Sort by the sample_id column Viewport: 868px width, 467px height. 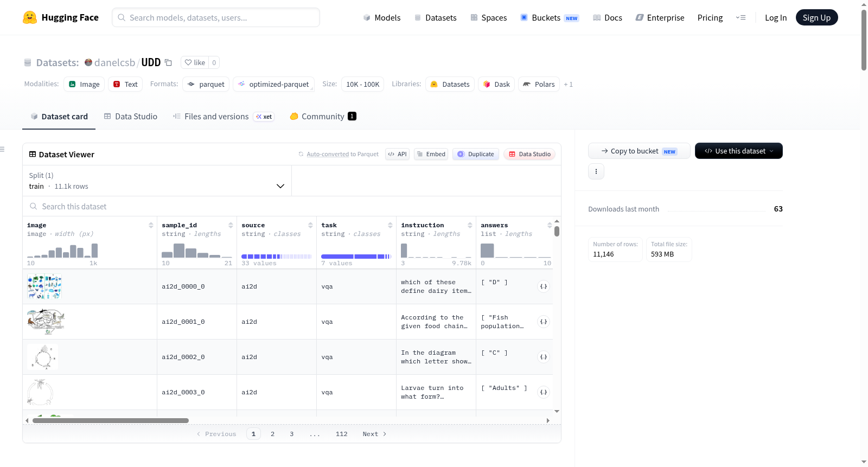click(x=231, y=225)
